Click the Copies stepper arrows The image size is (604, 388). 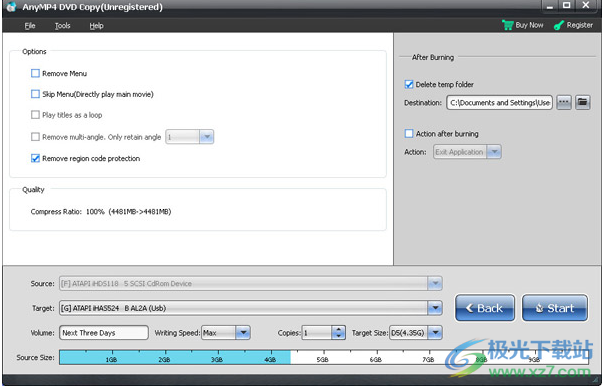pyautogui.click(x=338, y=333)
